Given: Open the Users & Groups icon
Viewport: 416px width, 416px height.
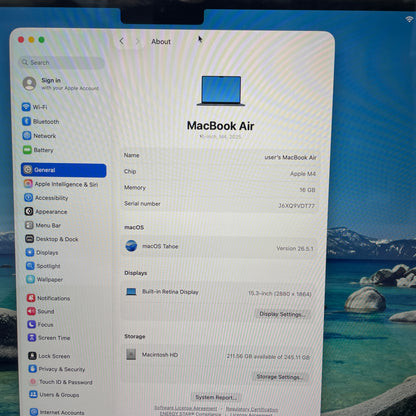Looking at the screenshot, I should [x=33, y=395].
